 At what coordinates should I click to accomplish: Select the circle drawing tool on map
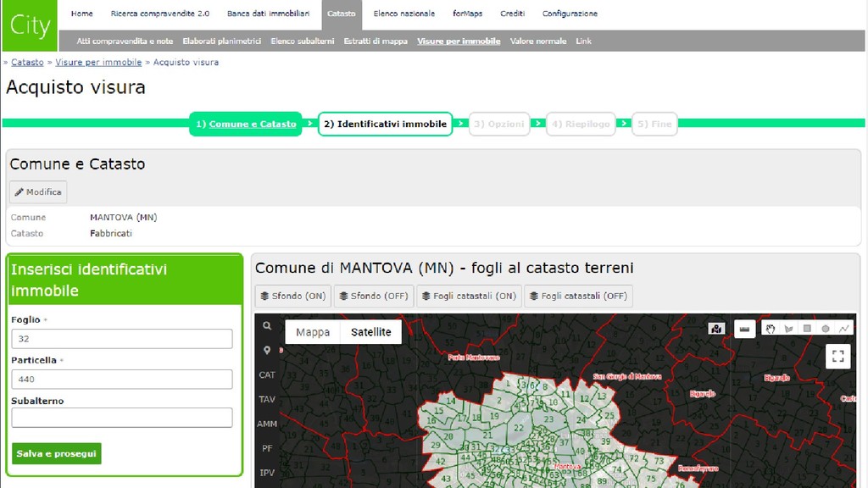point(826,329)
